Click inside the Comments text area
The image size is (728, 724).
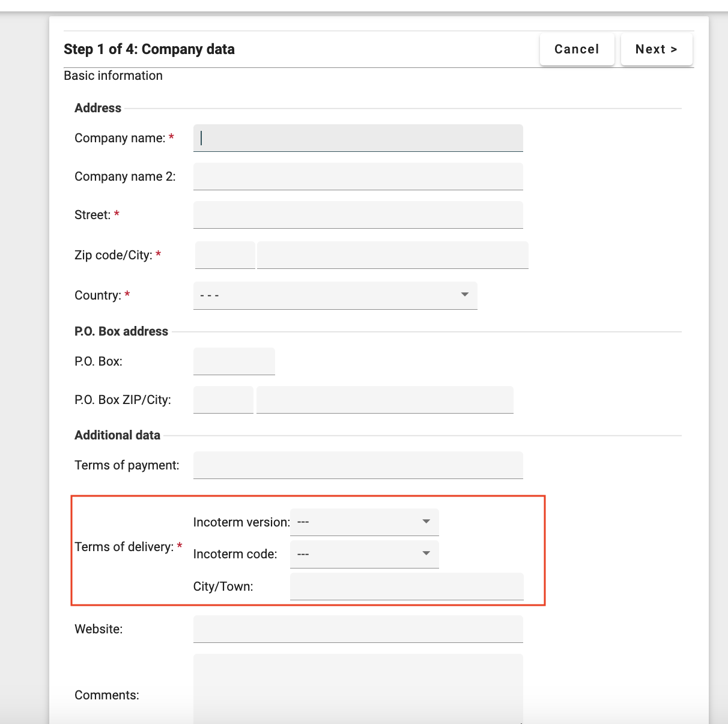[358, 689]
